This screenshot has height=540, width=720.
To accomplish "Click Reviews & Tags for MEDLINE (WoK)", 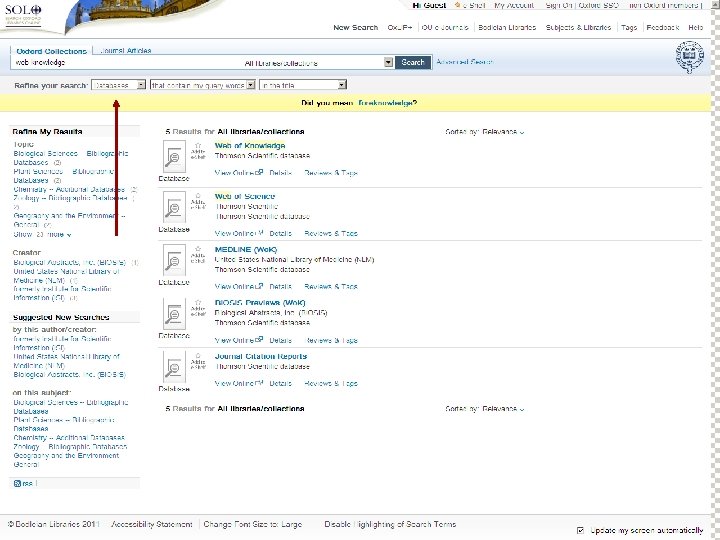I will pyautogui.click(x=331, y=287).
